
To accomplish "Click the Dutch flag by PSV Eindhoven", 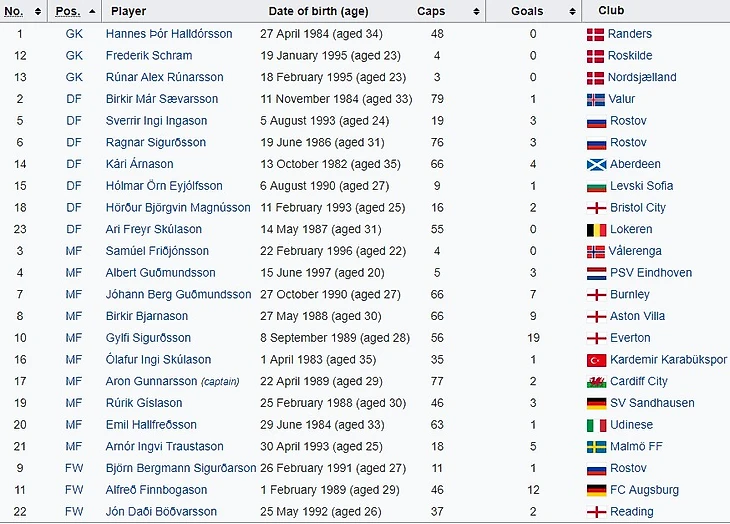I will click(595, 273).
